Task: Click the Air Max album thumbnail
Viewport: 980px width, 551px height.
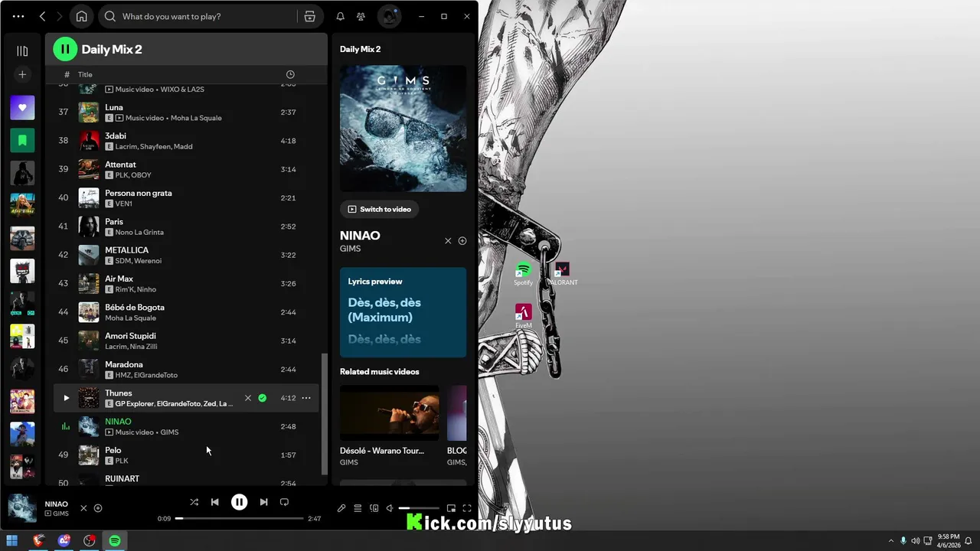Action: coord(89,283)
